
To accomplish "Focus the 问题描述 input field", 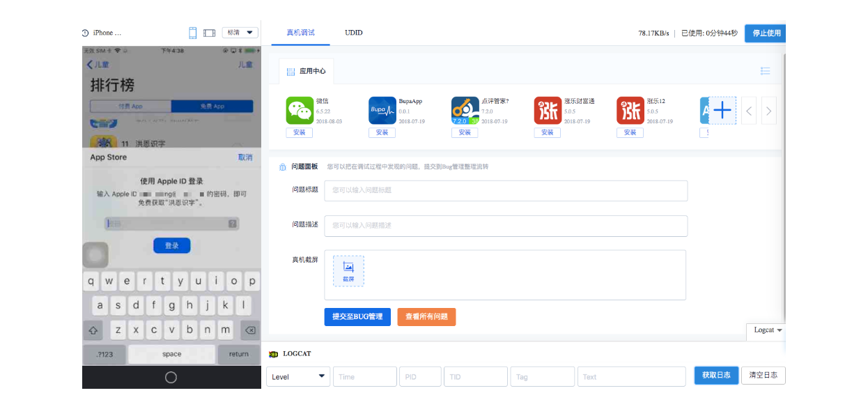I will pos(506,226).
